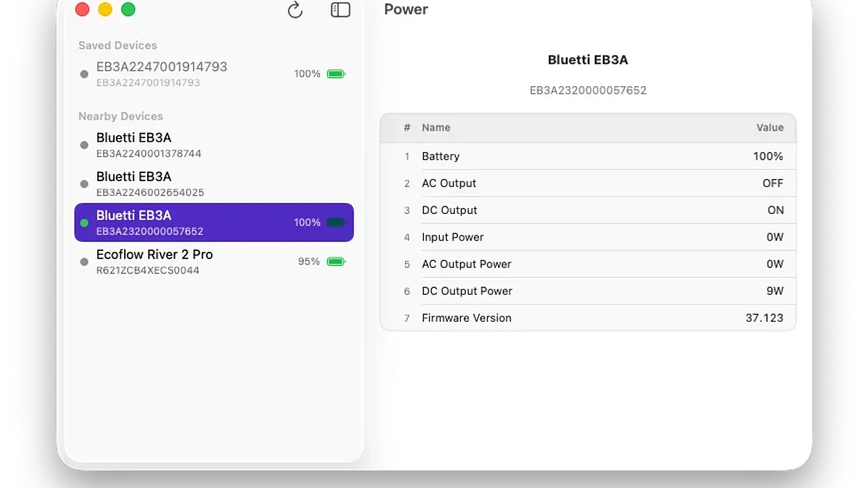This screenshot has height=488, width=868.
Task: Select the highlighted Bluetti EB3A device row
Action: click(214, 222)
